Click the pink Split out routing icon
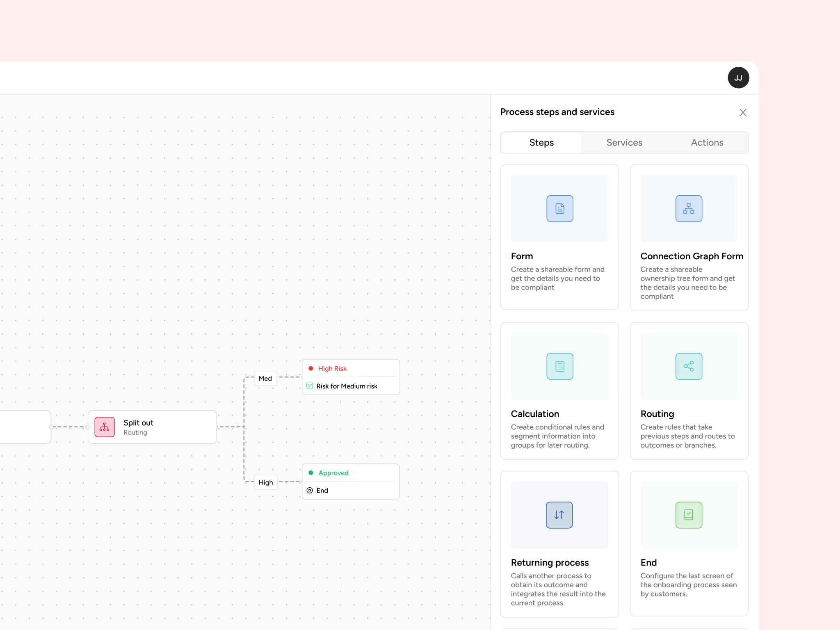Image resolution: width=840 pixels, height=630 pixels. click(105, 427)
